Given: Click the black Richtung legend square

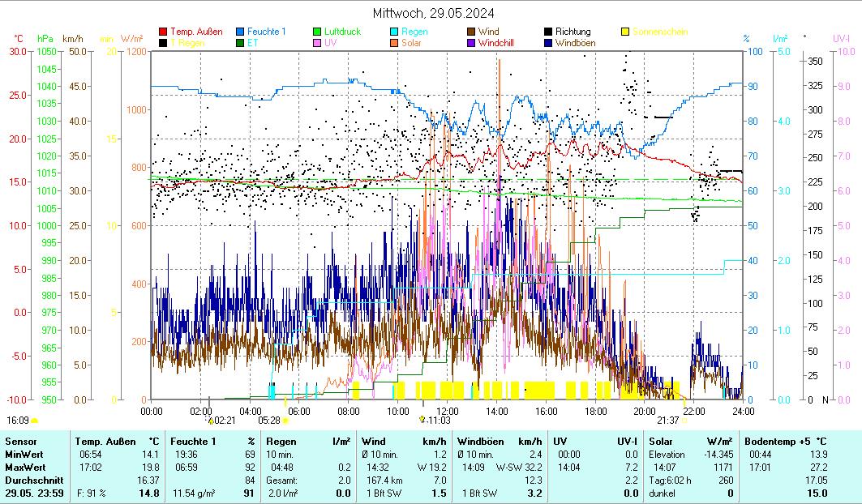Looking at the screenshot, I should pos(549,32).
